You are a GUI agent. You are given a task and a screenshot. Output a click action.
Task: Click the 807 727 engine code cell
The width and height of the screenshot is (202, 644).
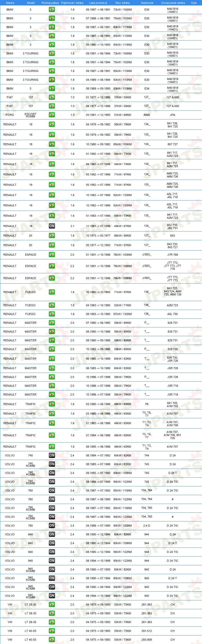173,144
